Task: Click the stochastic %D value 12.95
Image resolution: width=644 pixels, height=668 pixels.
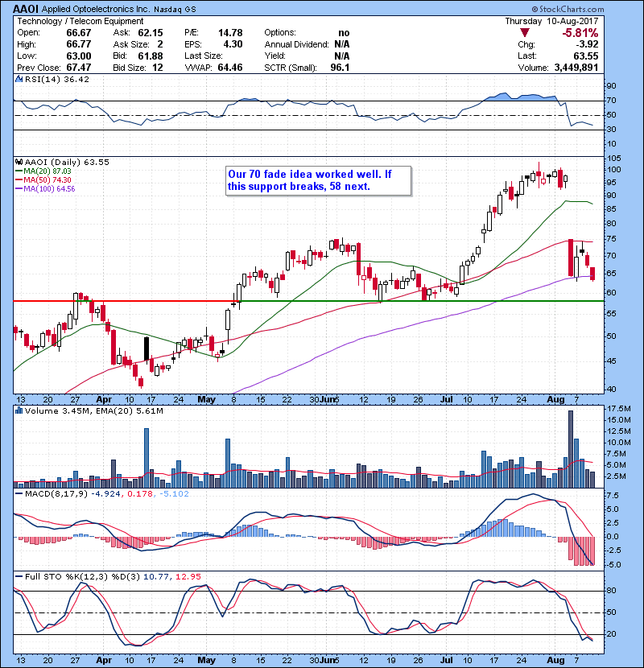Action: point(188,577)
